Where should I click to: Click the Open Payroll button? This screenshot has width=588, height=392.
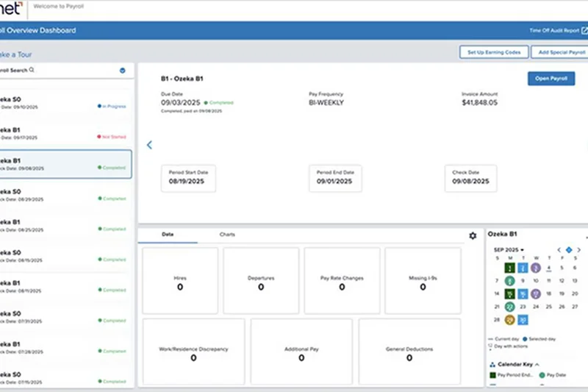pos(551,79)
